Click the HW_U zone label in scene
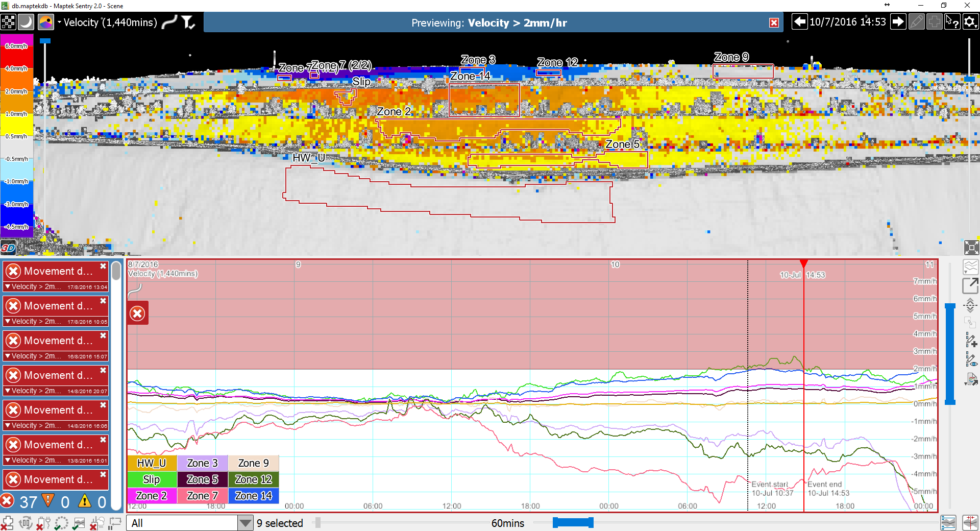Viewport: 980px width, 531px height. click(x=308, y=158)
